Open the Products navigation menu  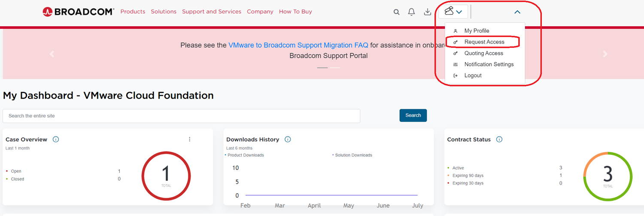[133, 12]
